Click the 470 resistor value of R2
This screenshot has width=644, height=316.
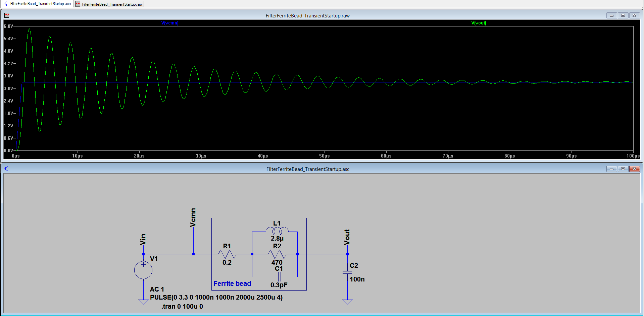coord(277,262)
